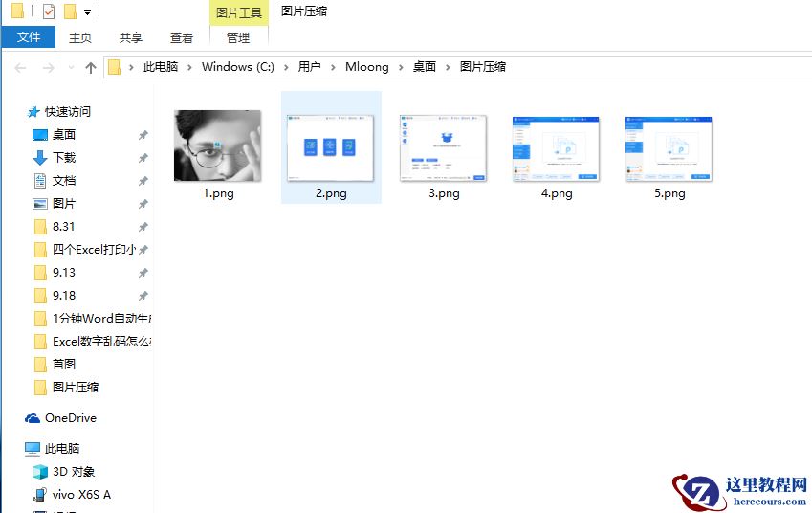Screen dimensions: 812x513
Task: Select the 图片工具 contextual tab
Action: pyautogui.click(x=239, y=12)
